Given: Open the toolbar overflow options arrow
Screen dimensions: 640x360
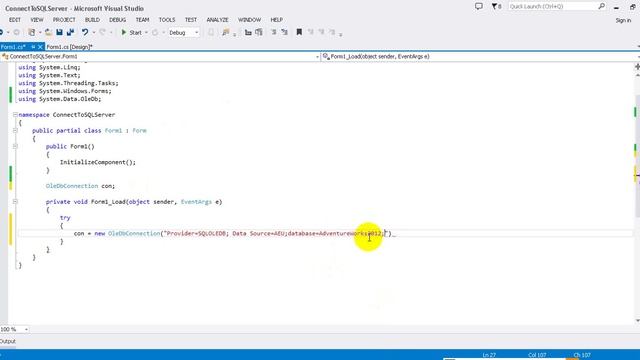Looking at the screenshot, I should 341,34.
